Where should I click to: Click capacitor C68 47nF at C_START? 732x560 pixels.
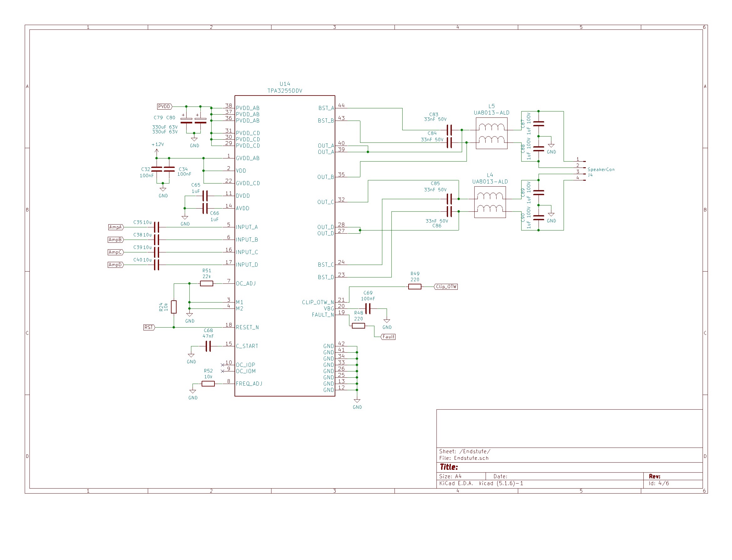pos(208,346)
